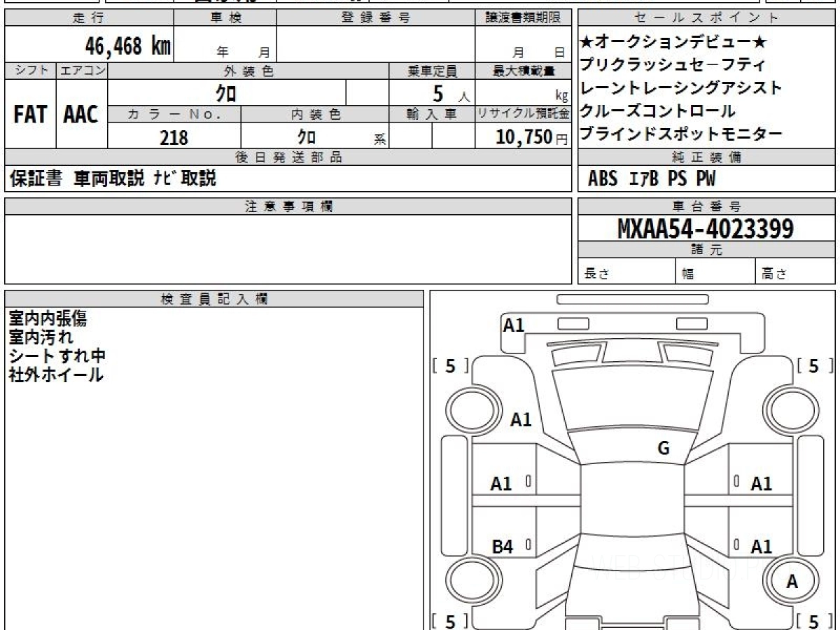Viewport: 840px width, 630px height.
Task: Click the A1 mark above the B4 mark
Action: click(501, 484)
